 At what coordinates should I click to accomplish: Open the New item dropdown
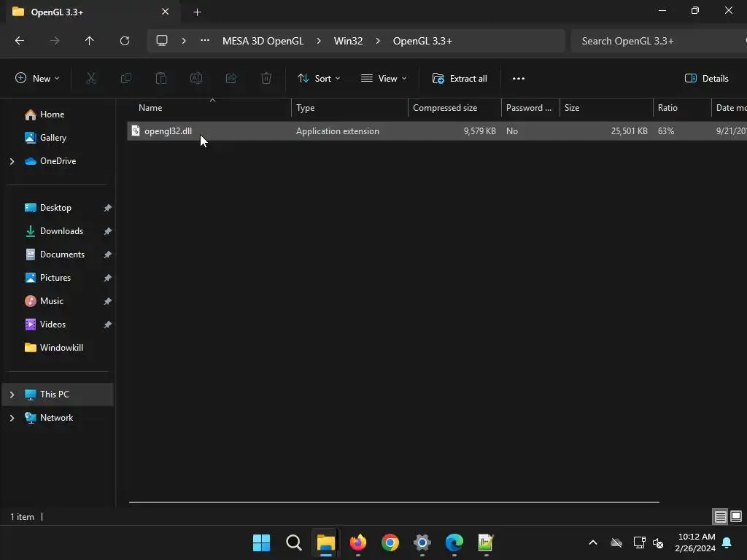38,79
